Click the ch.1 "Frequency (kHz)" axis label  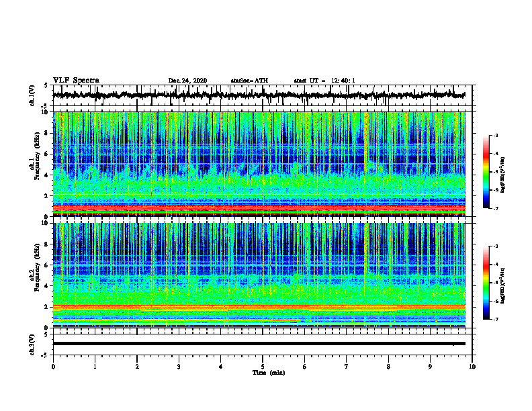point(37,156)
